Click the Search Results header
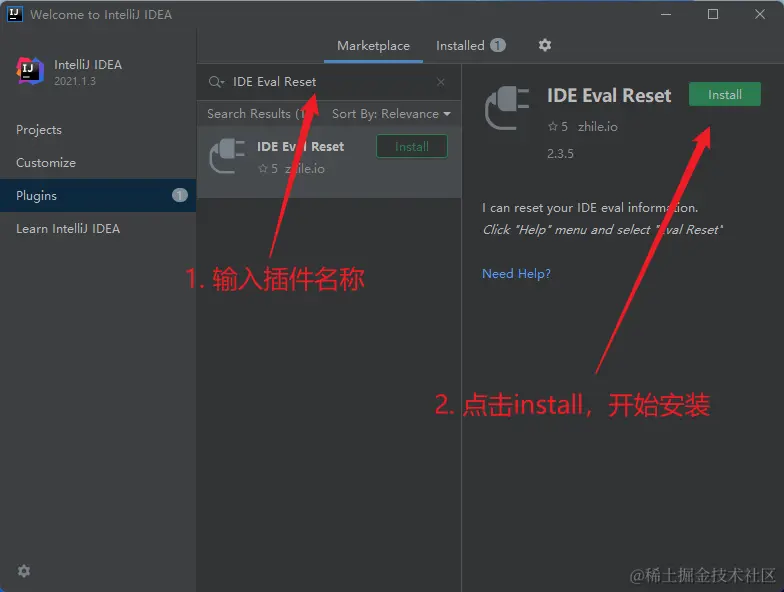 tap(256, 114)
